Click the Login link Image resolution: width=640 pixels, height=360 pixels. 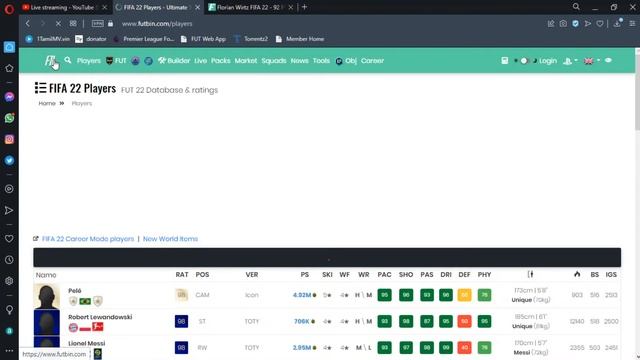tap(548, 61)
